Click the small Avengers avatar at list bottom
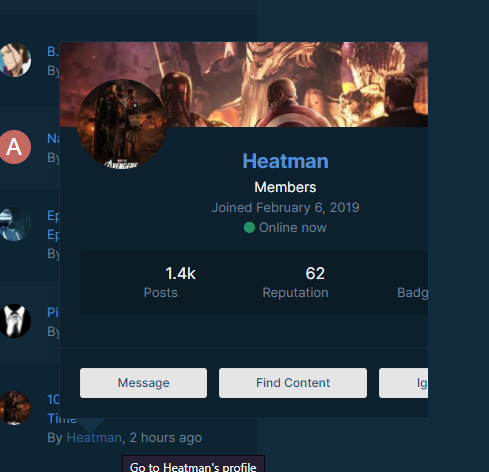This screenshot has width=489, height=472. [14, 408]
